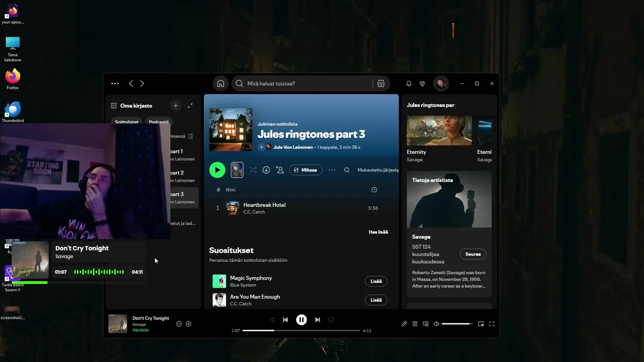Select the Podcastit filter chip
Image resolution: width=644 pixels, height=362 pixels.
click(158, 122)
